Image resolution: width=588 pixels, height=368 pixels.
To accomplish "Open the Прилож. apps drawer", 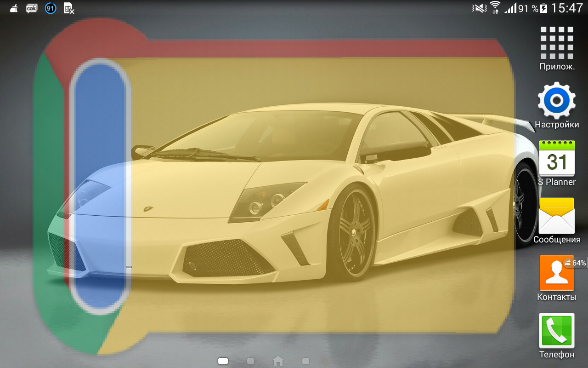I will pos(557,48).
